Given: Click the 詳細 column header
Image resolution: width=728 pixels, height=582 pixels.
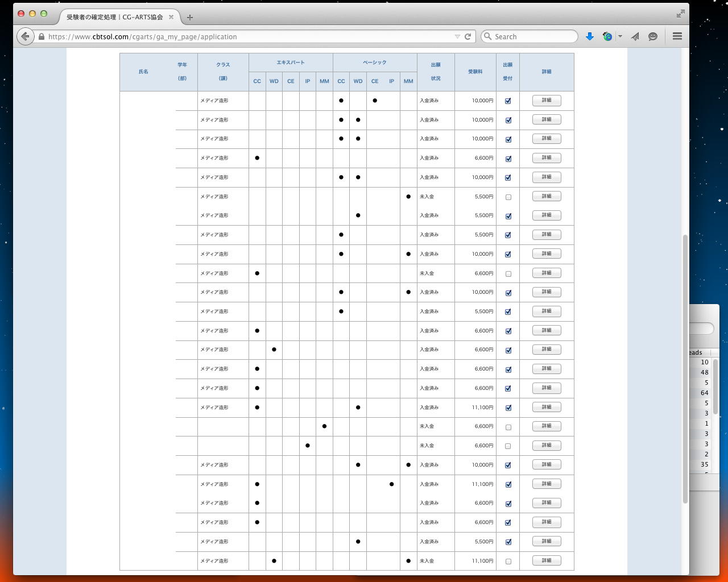Looking at the screenshot, I should [547, 72].
